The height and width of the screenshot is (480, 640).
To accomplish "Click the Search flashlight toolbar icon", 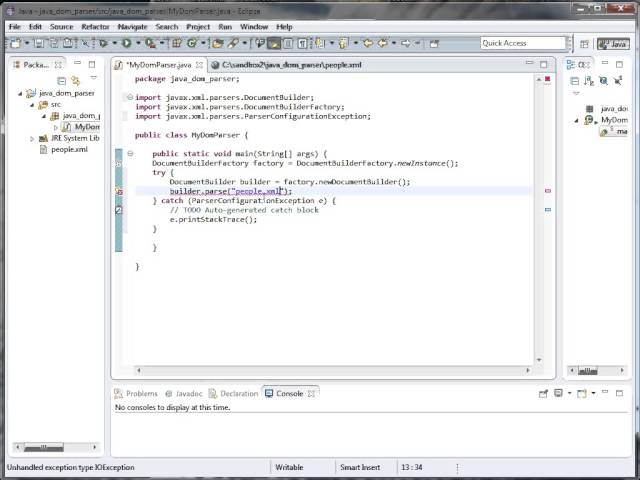I will pyautogui.click(x=233, y=43).
